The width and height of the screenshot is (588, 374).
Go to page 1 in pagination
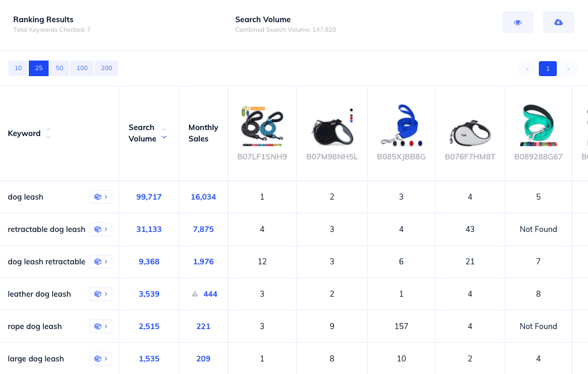pyautogui.click(x=547, y=68)
